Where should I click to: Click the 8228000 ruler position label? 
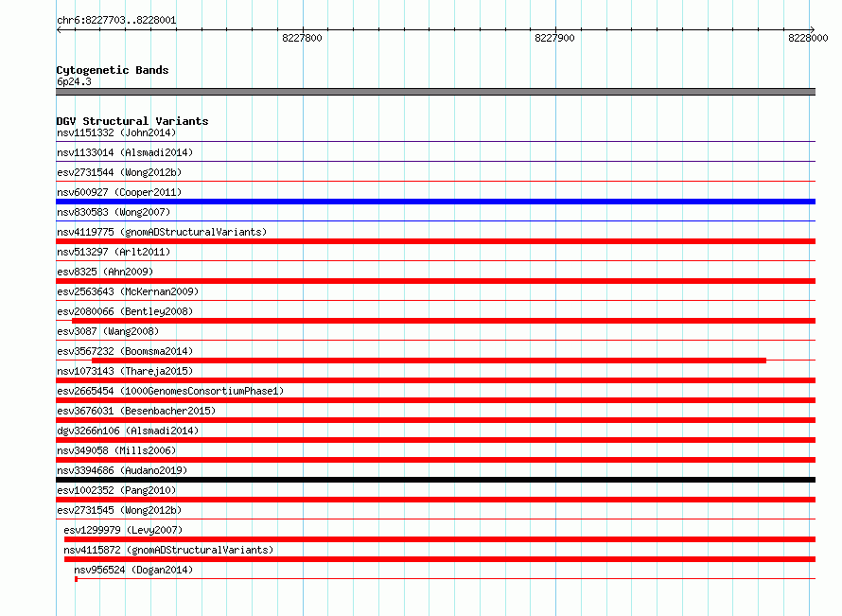(x=808, y=38)
